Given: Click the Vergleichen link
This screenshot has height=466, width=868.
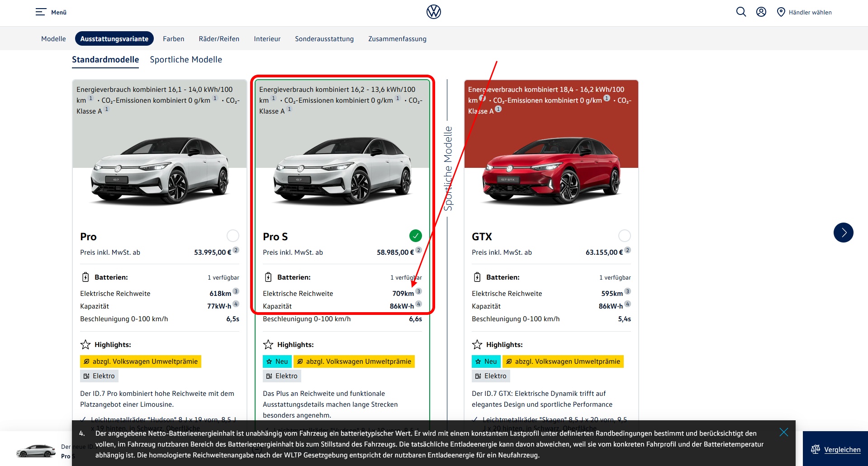Looking at the screenshot, I should click(842, 450).
